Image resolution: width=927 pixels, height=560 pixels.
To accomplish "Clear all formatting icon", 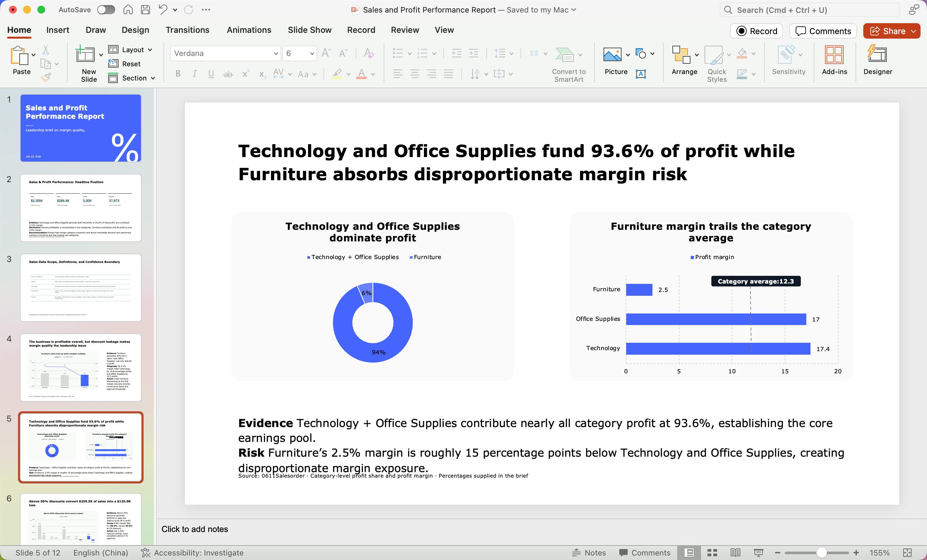I will coord(369,53).
